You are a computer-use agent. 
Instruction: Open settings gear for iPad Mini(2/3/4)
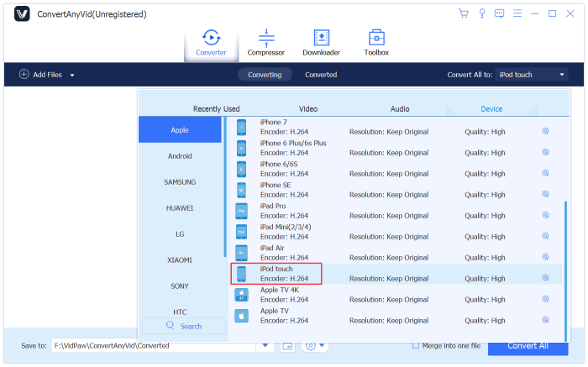pos(546,236)
